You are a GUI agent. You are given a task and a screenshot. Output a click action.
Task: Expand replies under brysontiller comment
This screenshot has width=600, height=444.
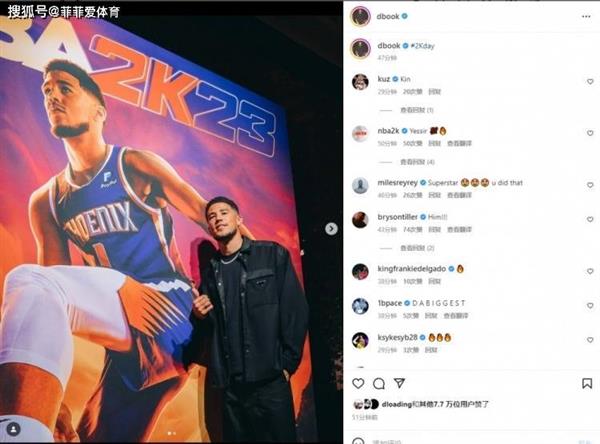click(x=417, y=248)
